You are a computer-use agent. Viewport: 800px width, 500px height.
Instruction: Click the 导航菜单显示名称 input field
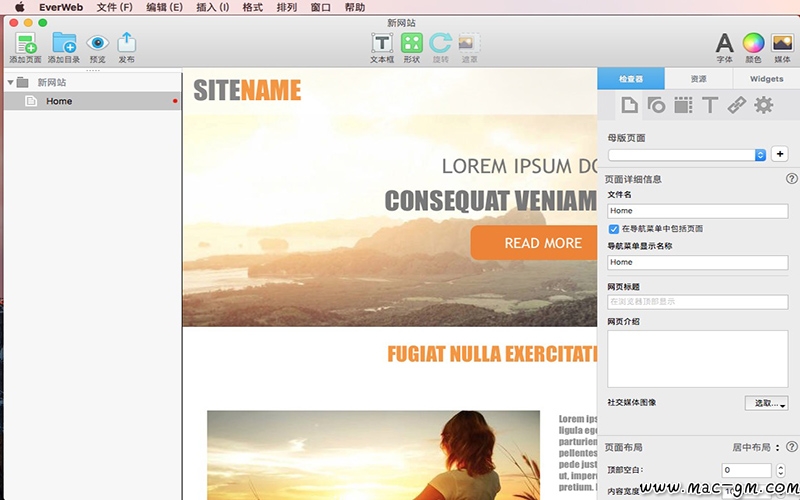(697, 262)
